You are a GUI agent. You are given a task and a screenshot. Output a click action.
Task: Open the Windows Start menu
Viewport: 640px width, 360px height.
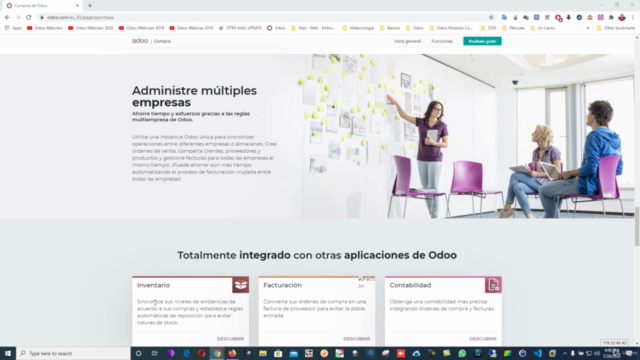coord(8,353)
